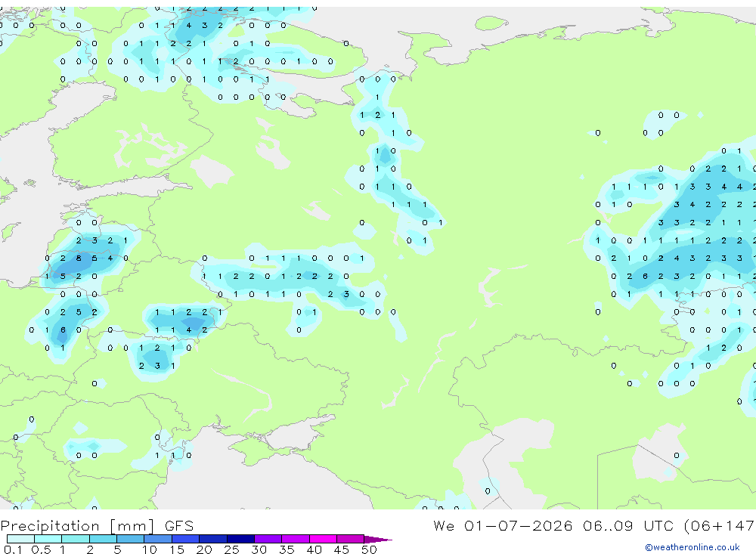
Task: Click the '35' legend scale label
Action: (x=287, y=549)
